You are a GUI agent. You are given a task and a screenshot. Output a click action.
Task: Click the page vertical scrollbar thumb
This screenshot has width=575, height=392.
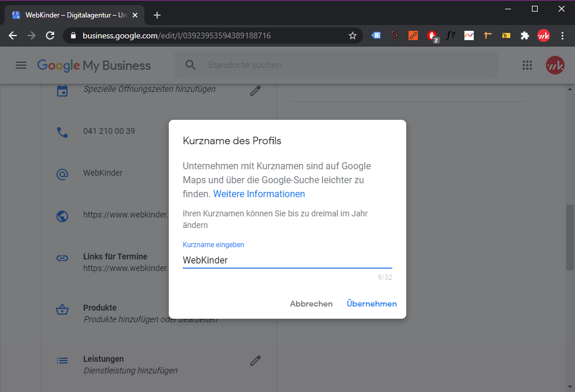[570, 237]
